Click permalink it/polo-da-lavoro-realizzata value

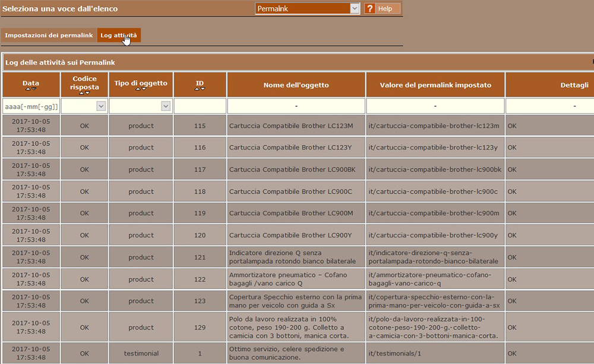pos(434,327)
